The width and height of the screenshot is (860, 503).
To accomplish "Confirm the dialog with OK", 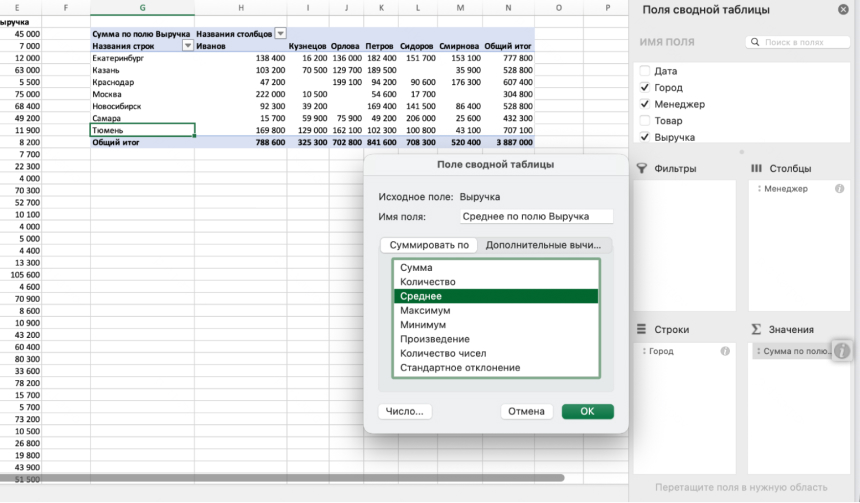I will [x=587, y=411].
